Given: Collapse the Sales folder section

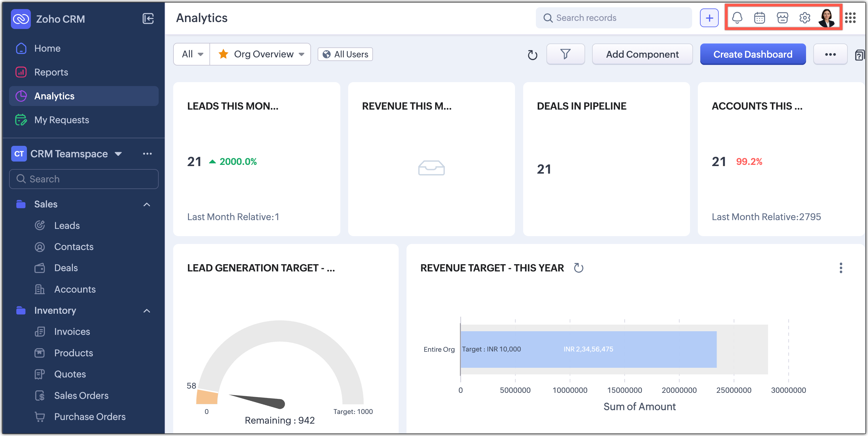Looking at the screenshot, I should 147,204.
